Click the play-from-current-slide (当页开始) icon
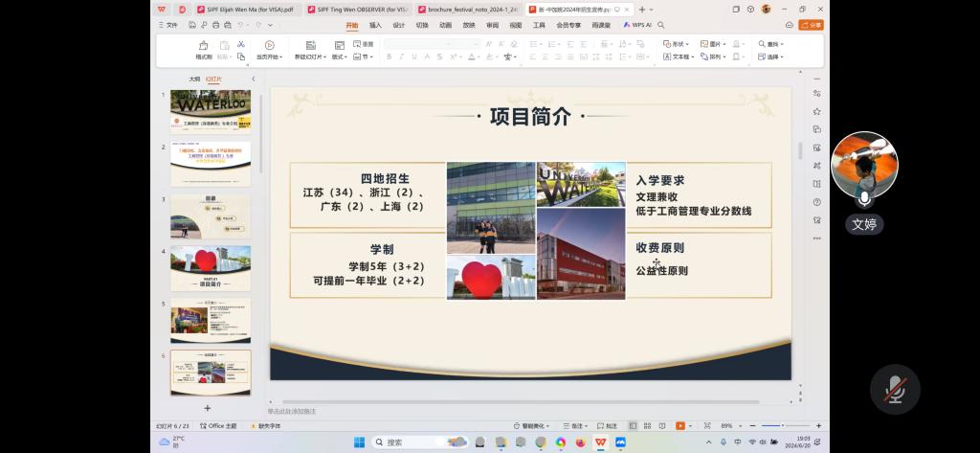980x453 pixels. click(x=269, y=45)
